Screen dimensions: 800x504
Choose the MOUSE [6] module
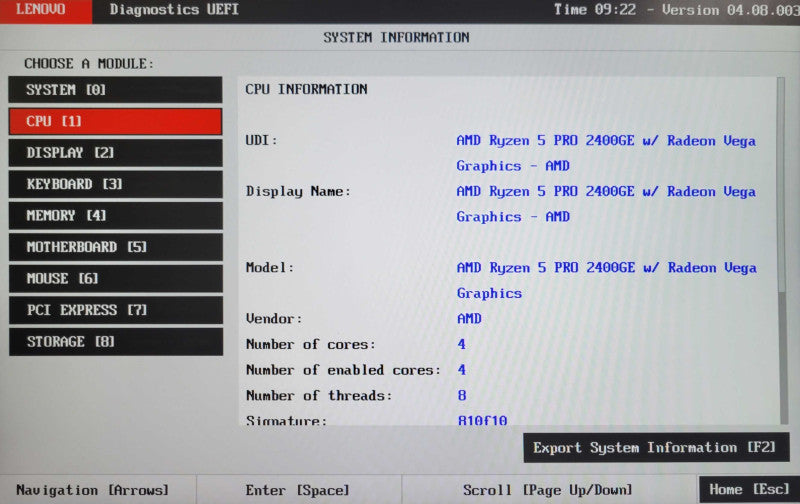coord(115,279)
